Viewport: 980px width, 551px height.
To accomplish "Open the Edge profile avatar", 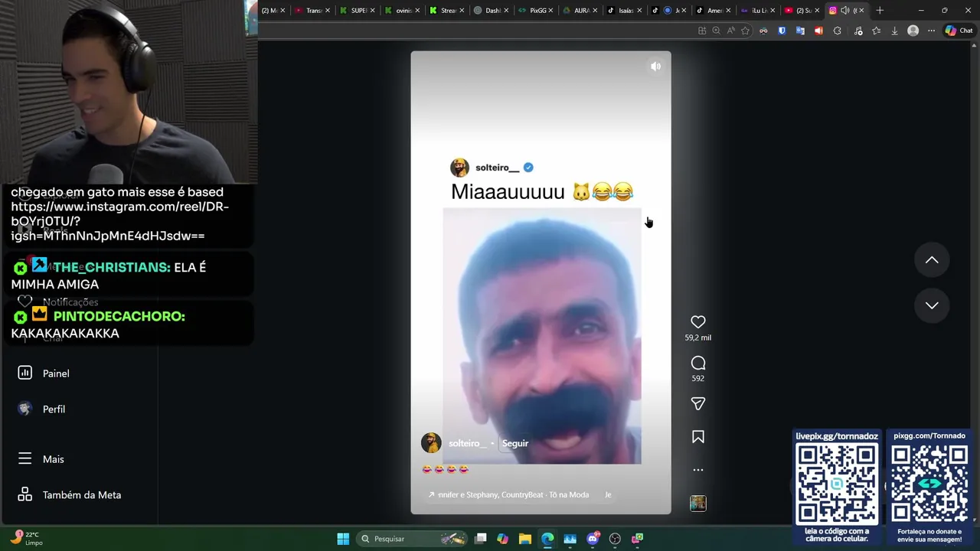I will point(913,31).
